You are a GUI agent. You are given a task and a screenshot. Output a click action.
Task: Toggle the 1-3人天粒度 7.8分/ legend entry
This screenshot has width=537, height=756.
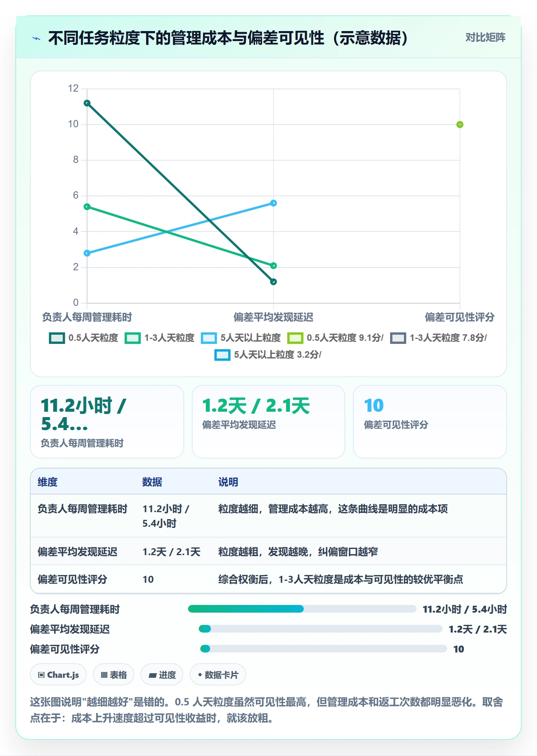438,338
